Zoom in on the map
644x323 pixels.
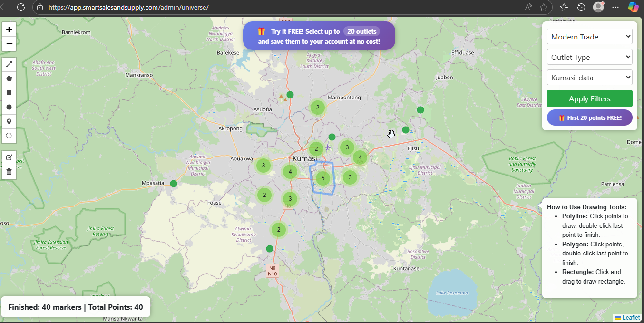(x=9, y=29)
